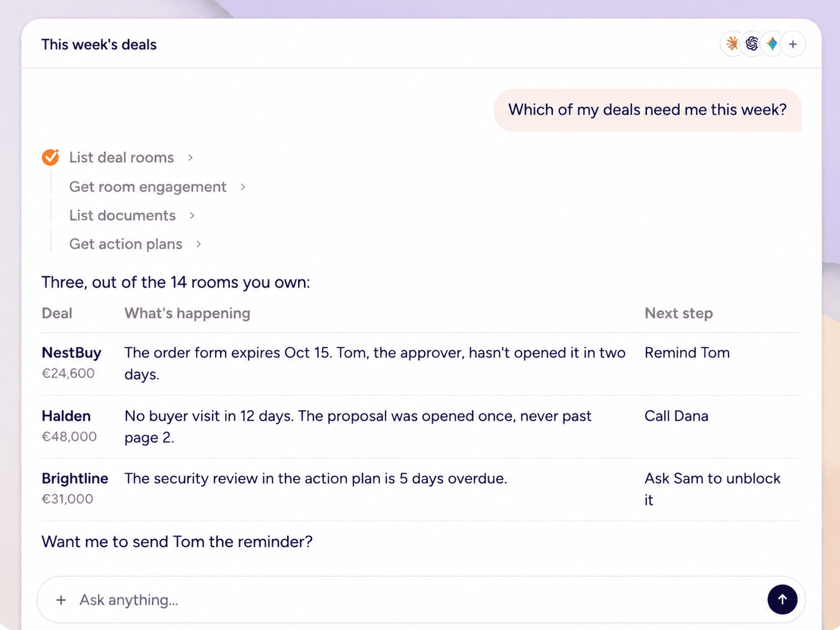Click the €48,000 deal value
Image resolution: width=840 pixels, height=630 pixels.
click(x=69, y=436)
